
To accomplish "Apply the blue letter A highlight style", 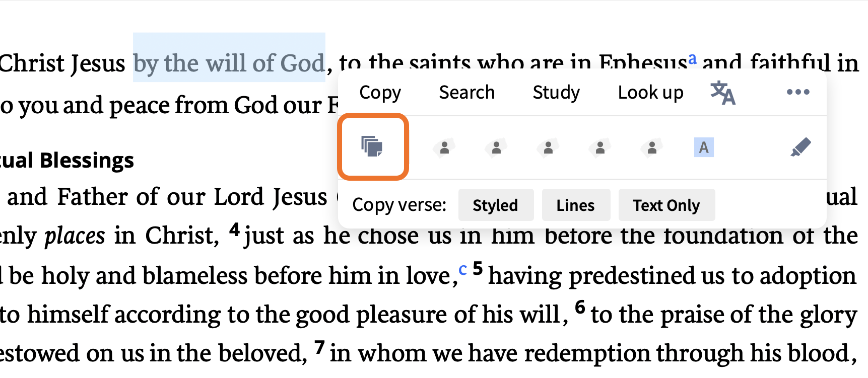I will point(704,147).
